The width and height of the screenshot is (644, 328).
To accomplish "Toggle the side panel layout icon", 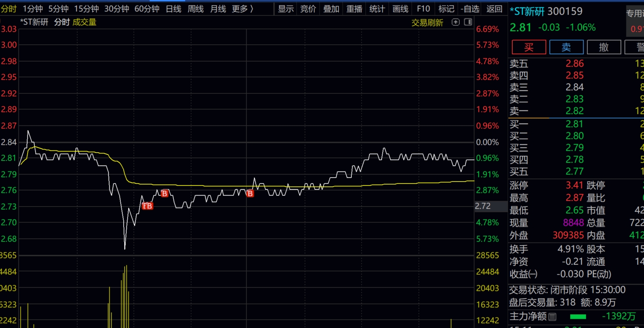I will tap(468, 22).
